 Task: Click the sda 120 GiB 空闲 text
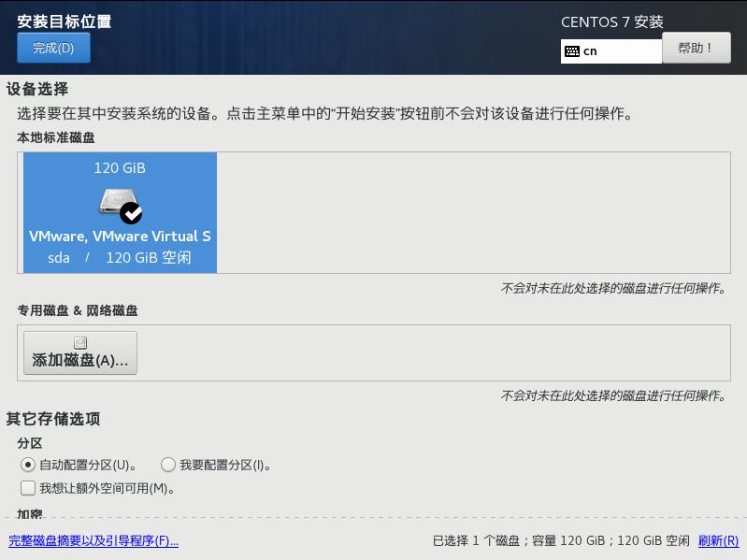120,258
